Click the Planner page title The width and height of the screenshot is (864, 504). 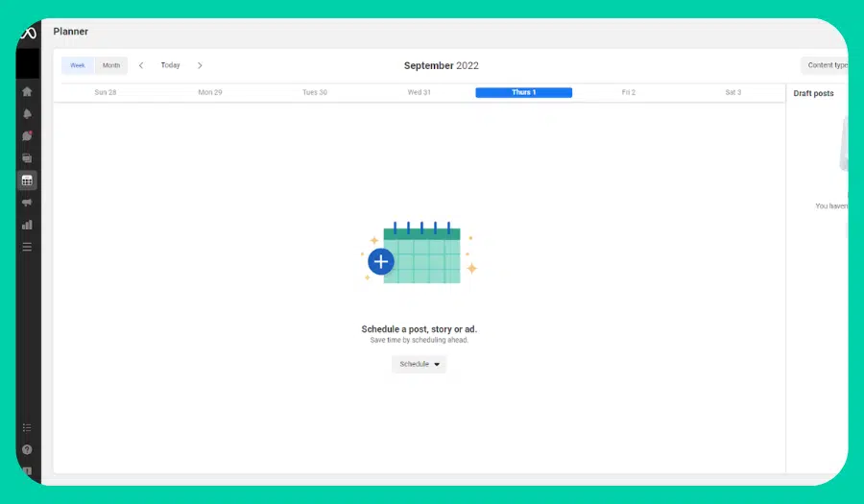coord(70,32)
